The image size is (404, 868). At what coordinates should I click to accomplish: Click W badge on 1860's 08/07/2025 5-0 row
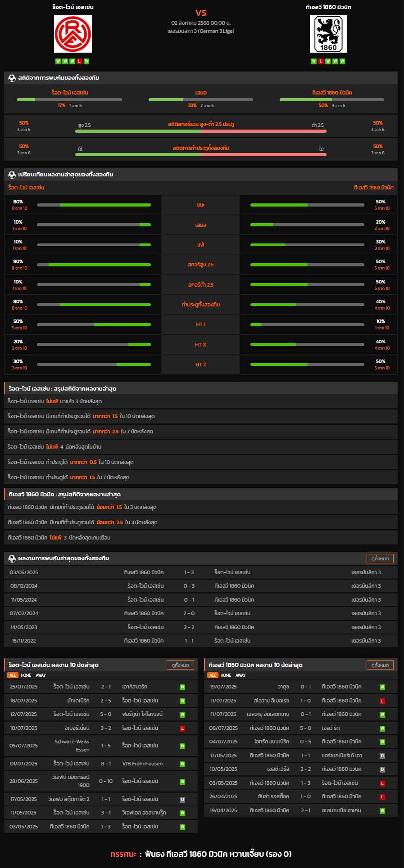pyautogui.click(x=382, y=729)
